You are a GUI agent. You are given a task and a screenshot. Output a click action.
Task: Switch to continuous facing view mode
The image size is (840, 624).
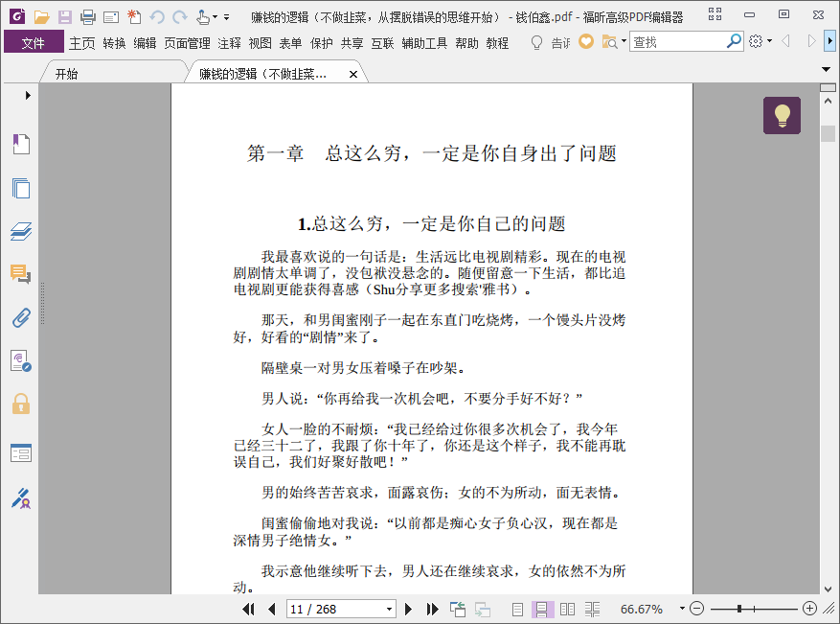592,609
